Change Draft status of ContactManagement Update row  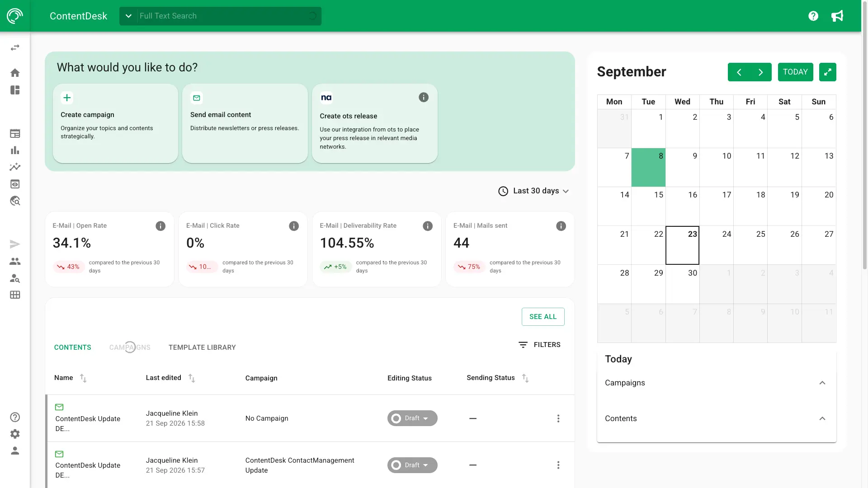(x=412, y=465)
